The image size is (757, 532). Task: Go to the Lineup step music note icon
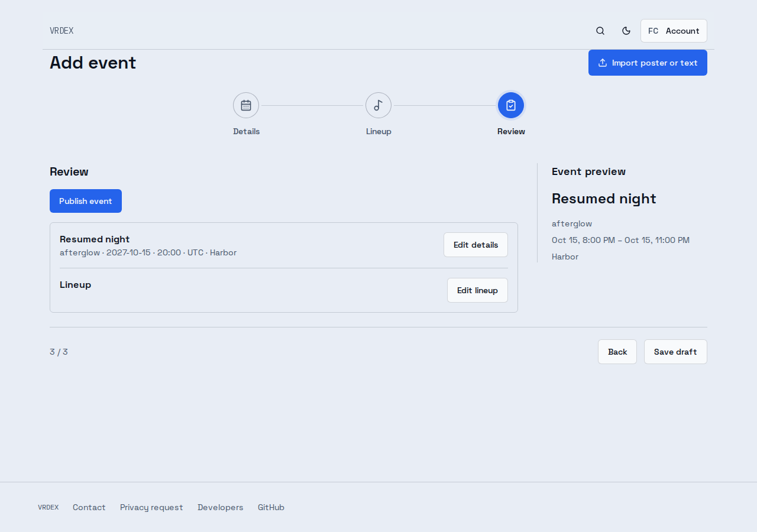pos(378,105)
